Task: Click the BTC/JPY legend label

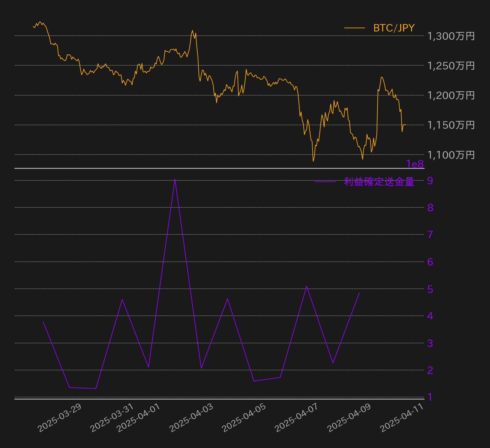Action: click(394, 28)
